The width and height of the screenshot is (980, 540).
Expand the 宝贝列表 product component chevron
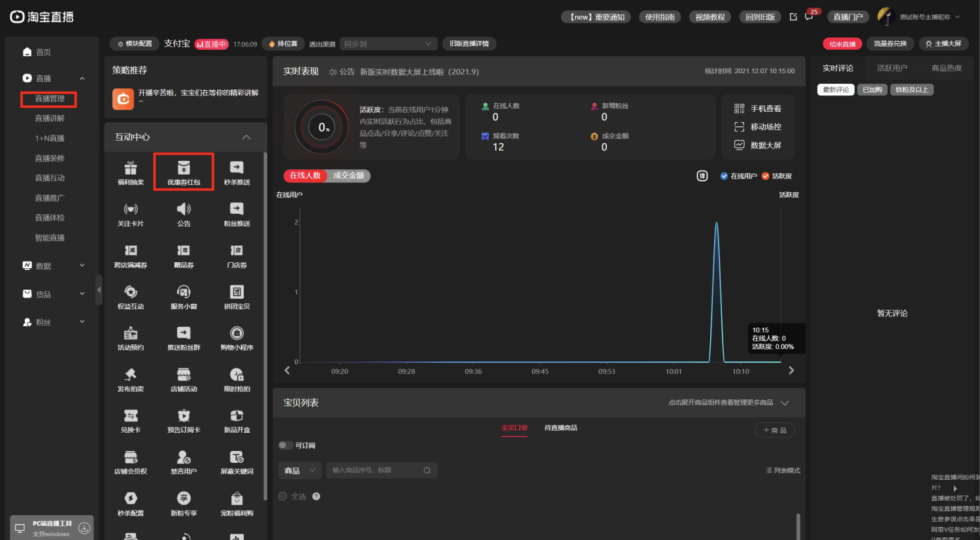click(x=785, y=403)
